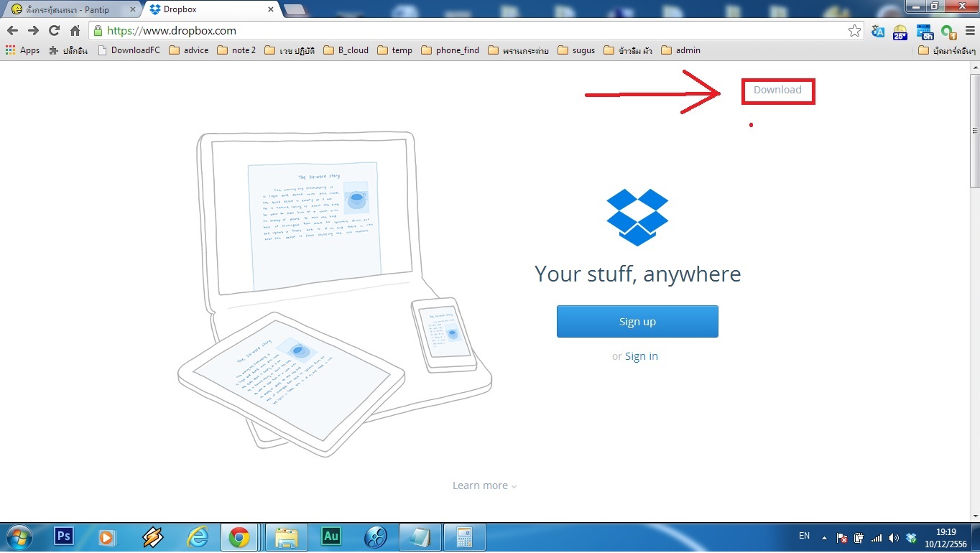Reload the Dropbox page
The image size is (980, 553).
click(54, 31)
